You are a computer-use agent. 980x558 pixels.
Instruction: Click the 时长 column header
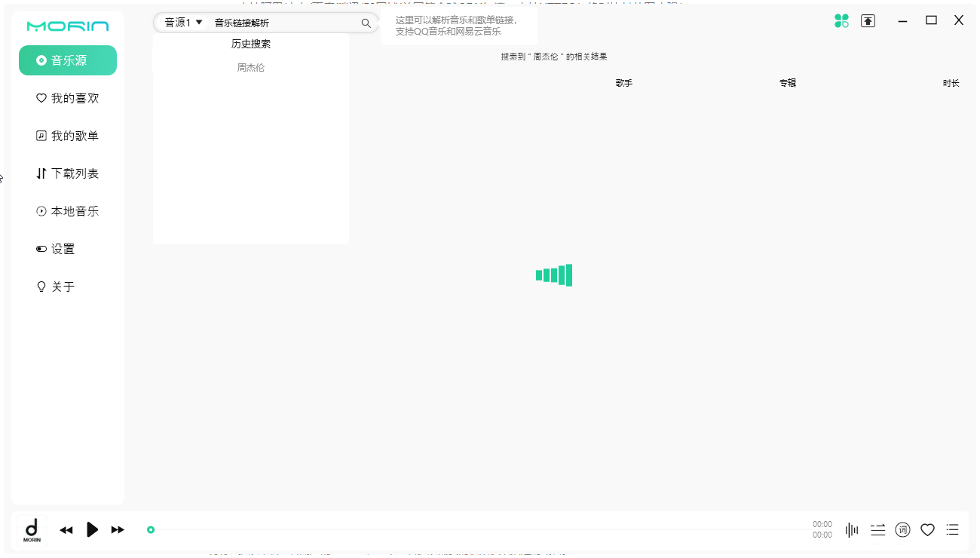[951, 83]
